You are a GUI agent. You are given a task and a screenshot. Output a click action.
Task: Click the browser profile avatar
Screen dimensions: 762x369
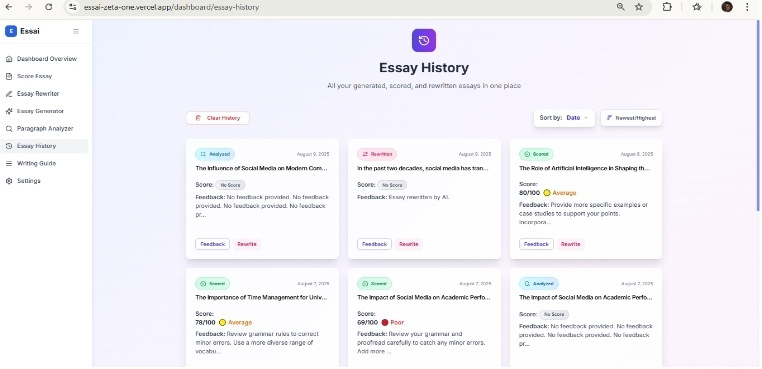(x=727, y=7)
